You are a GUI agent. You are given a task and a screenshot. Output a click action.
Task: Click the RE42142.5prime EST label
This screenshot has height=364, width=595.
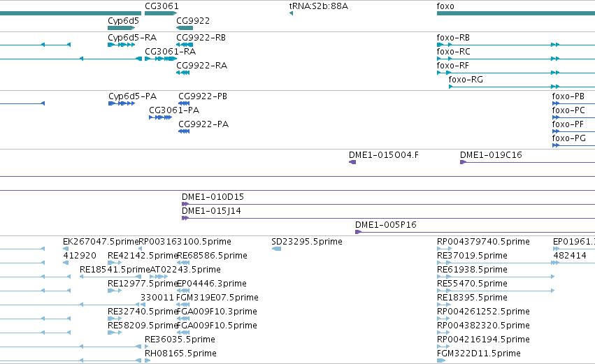tap(143, 256)
